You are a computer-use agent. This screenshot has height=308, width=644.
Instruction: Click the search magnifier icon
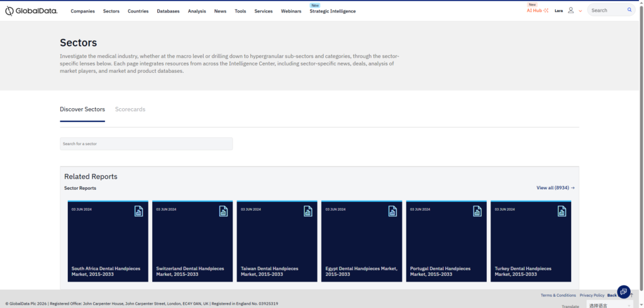click(x=630, y=10)
